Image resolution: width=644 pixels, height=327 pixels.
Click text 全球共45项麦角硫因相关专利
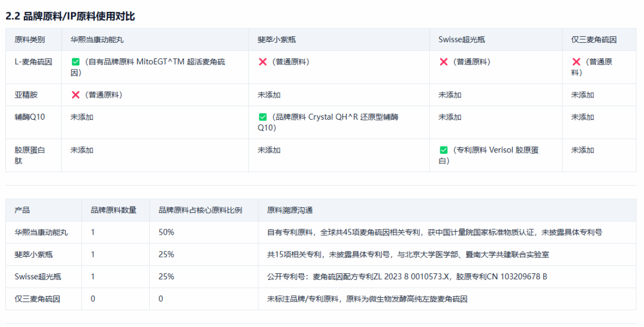pos(370,232)
